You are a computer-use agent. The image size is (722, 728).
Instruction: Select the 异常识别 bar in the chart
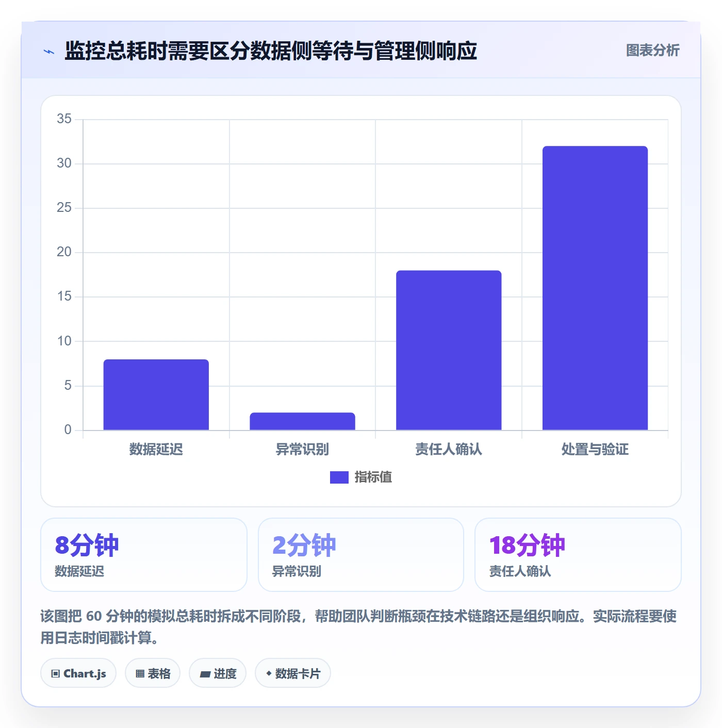(302, 421)
